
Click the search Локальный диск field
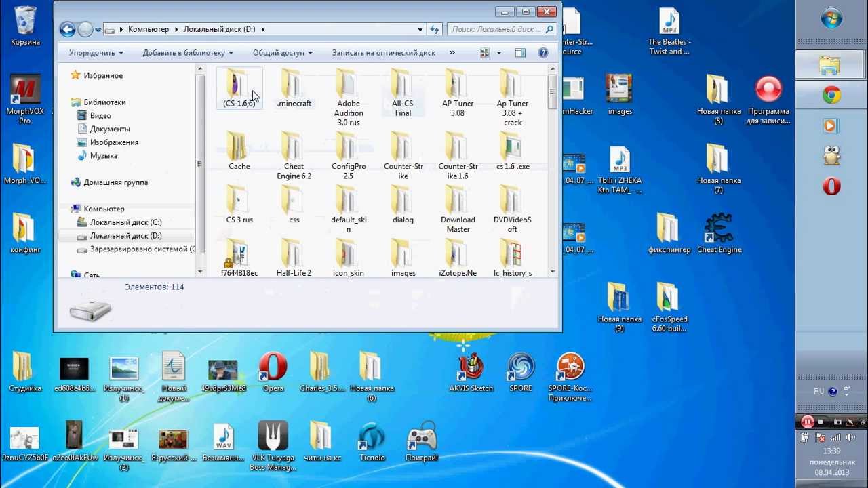[x=502, y=29]
